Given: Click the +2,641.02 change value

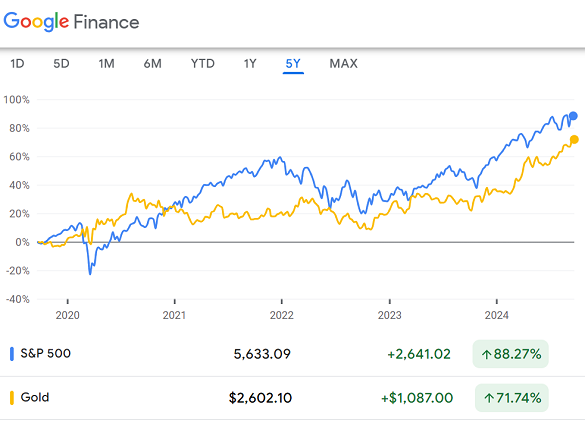Looking at the screenshot, I should pyautogui.click(x=419, y=354).
